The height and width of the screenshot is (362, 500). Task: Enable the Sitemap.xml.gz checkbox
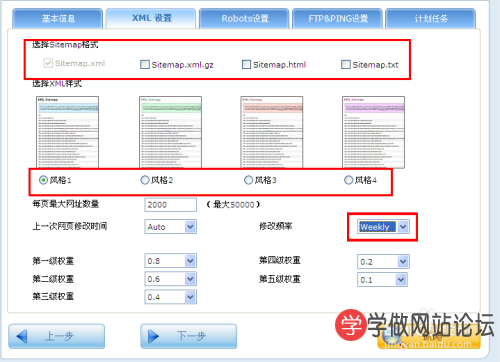(145, 64)
